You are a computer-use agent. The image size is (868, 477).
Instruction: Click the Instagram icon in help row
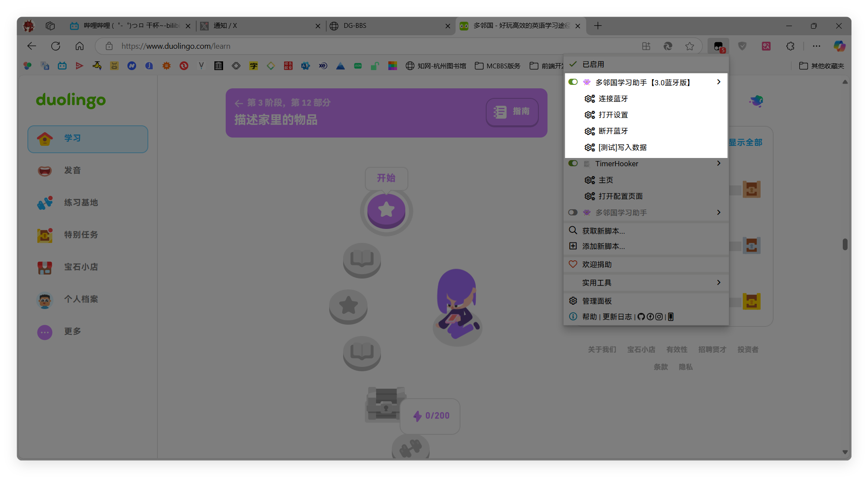(659, 317)
